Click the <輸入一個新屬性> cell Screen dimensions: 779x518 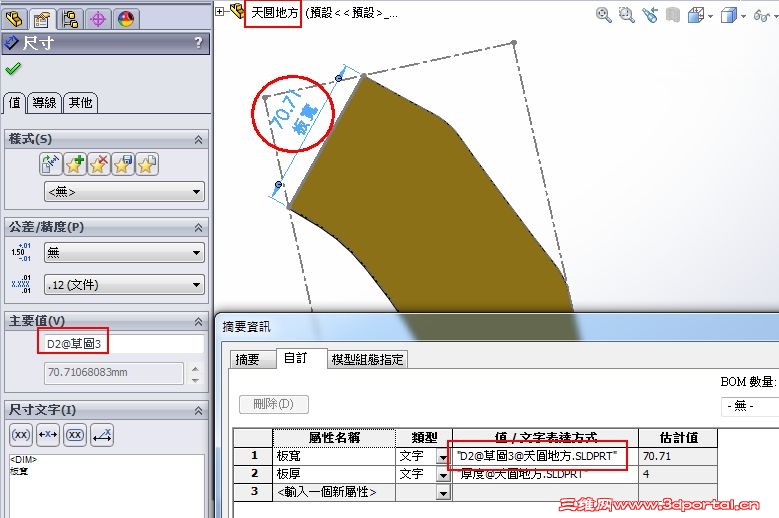pos(334,492)
